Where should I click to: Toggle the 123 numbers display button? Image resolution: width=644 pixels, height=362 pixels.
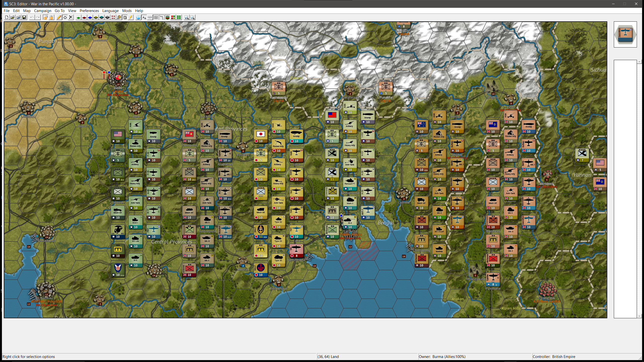click(150, 17)
